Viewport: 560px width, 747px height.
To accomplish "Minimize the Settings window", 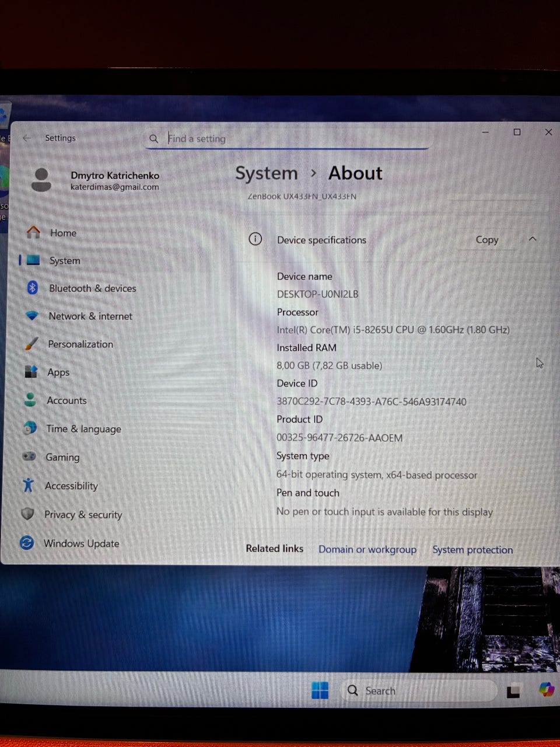I will (x=485, y=132).
